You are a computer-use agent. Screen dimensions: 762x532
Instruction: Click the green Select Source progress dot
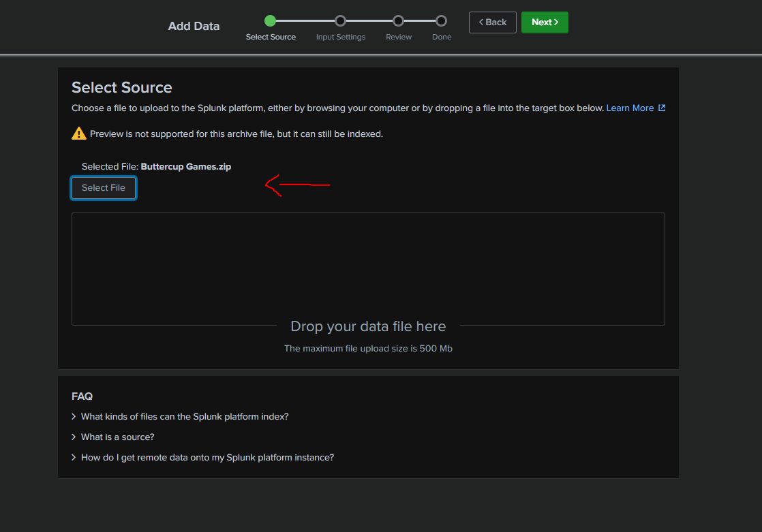[271, 21]
